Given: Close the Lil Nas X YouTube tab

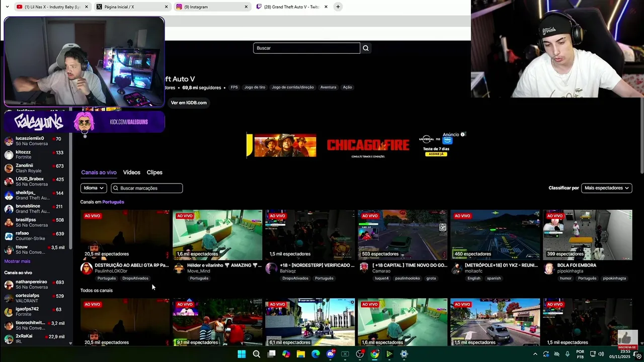Looking at the screenshot, I should pos(87,7).
